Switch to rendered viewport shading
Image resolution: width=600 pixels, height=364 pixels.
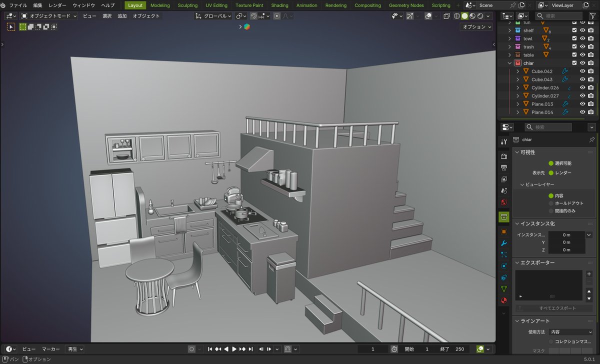click(x=480, y=16)
